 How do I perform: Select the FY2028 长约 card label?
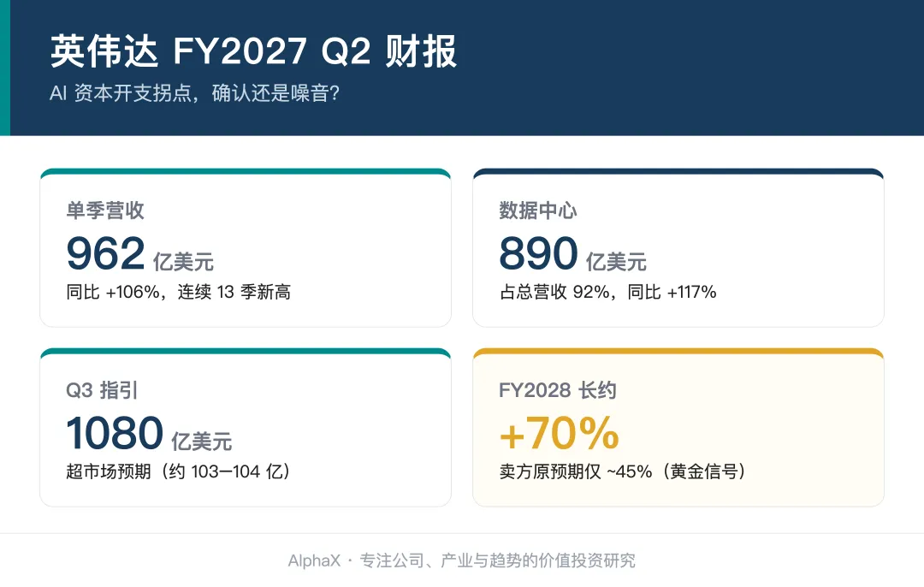(x=558, y=390)
